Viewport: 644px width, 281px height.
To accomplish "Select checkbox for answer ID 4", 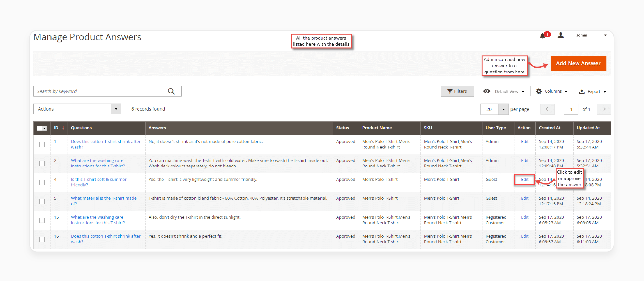I will 42,182.
